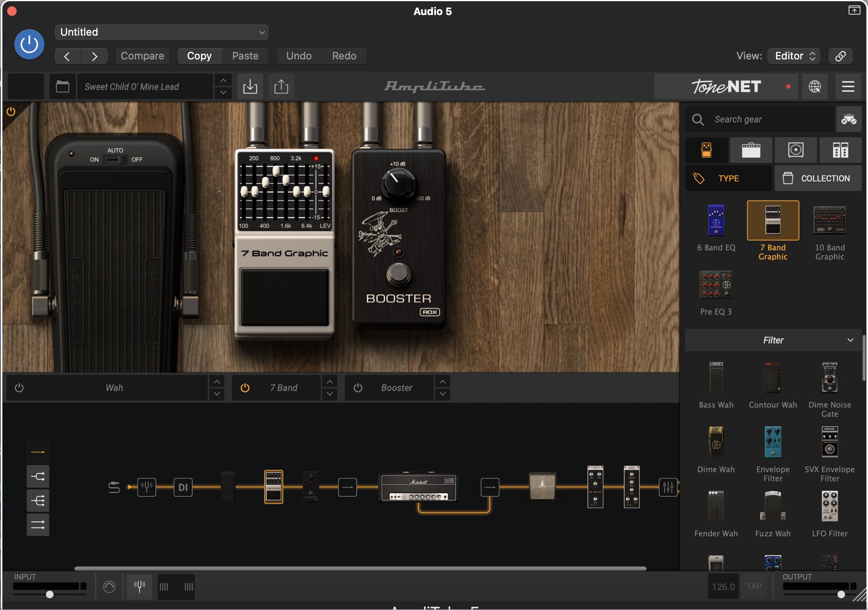Viewport: 868px width, 610px height.
Task: Open the hamburger main menu
Action: coord(848,86)
